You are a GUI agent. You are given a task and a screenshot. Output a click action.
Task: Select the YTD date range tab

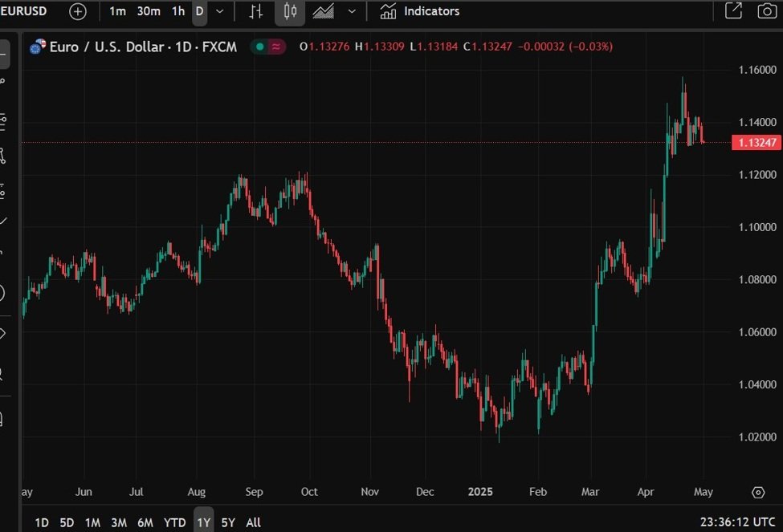tap(174, 522)
